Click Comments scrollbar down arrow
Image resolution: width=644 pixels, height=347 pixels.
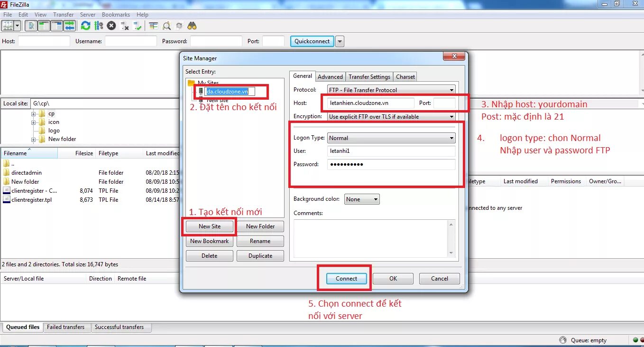point(451,253)
